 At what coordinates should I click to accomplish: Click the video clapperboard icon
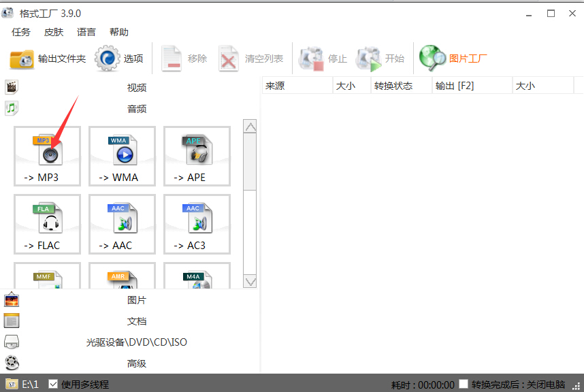tap(12, 87)
